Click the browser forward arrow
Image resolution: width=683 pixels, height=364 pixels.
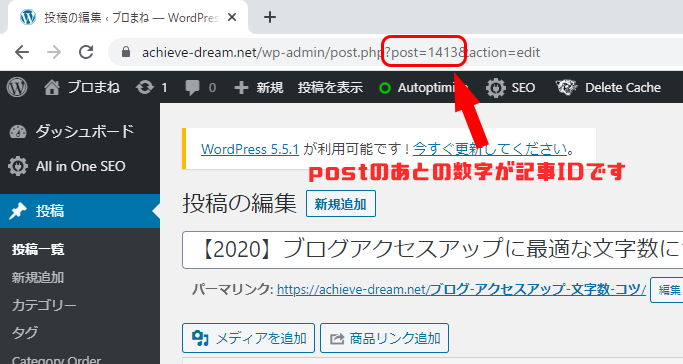pos(54,52)
